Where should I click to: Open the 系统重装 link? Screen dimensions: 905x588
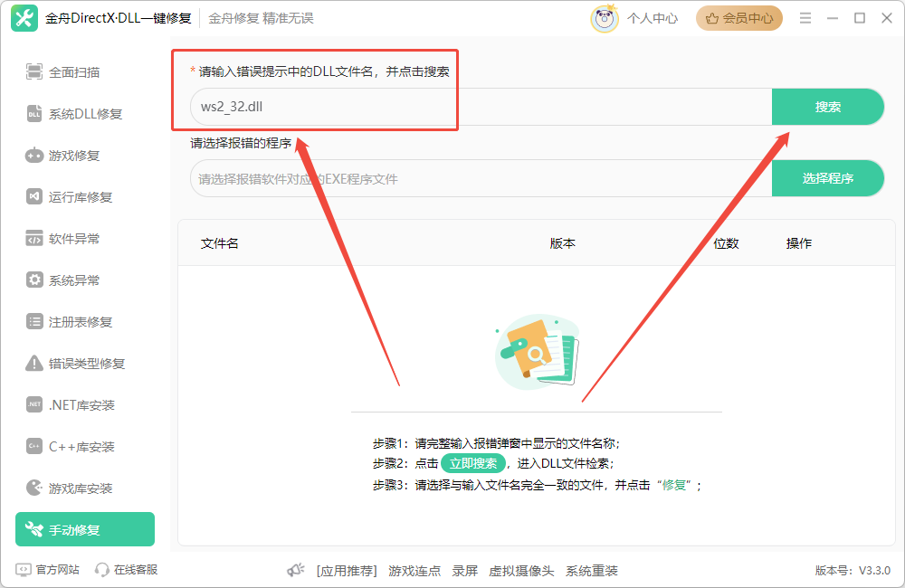592,571
